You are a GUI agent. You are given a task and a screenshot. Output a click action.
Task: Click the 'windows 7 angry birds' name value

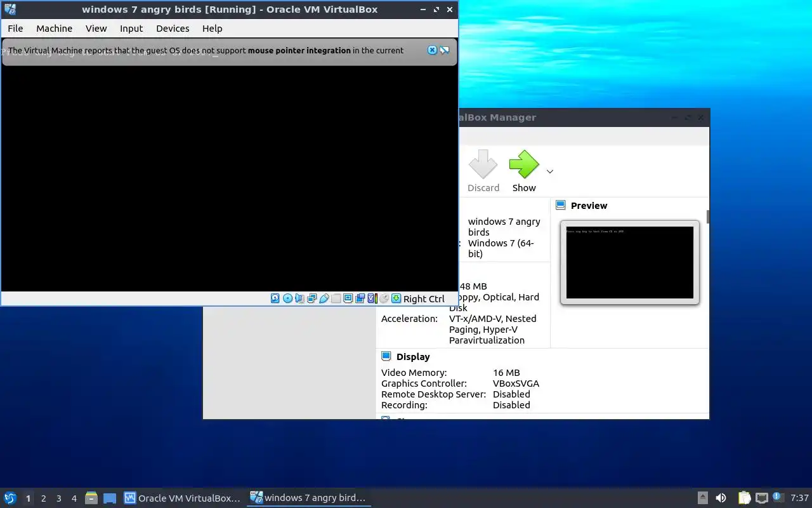504,227
